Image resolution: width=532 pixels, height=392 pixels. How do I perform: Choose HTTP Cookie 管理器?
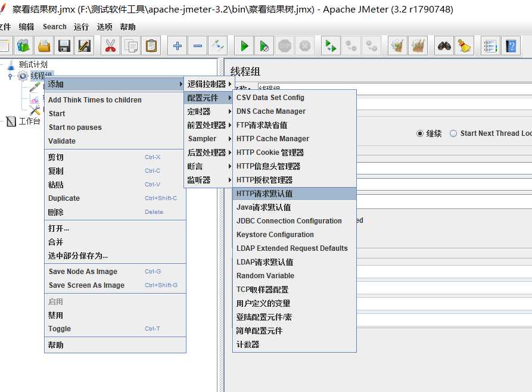tap(294, 153)
